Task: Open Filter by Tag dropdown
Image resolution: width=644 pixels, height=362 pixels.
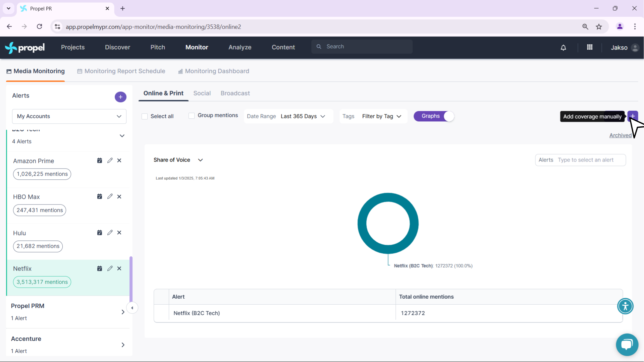Action: (382, 116)
